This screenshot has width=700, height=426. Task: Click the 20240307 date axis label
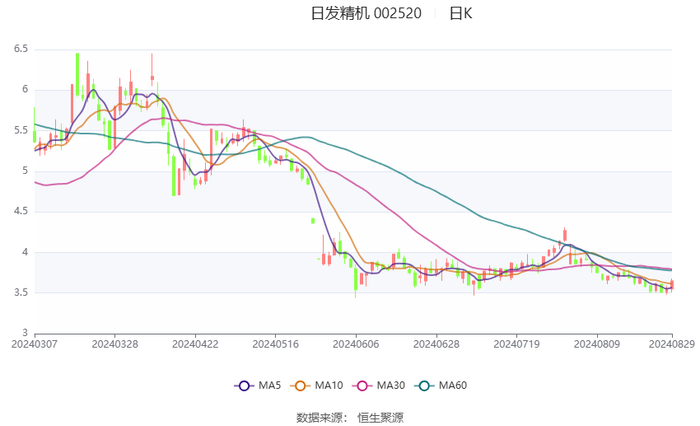click(x=34, y=344)
